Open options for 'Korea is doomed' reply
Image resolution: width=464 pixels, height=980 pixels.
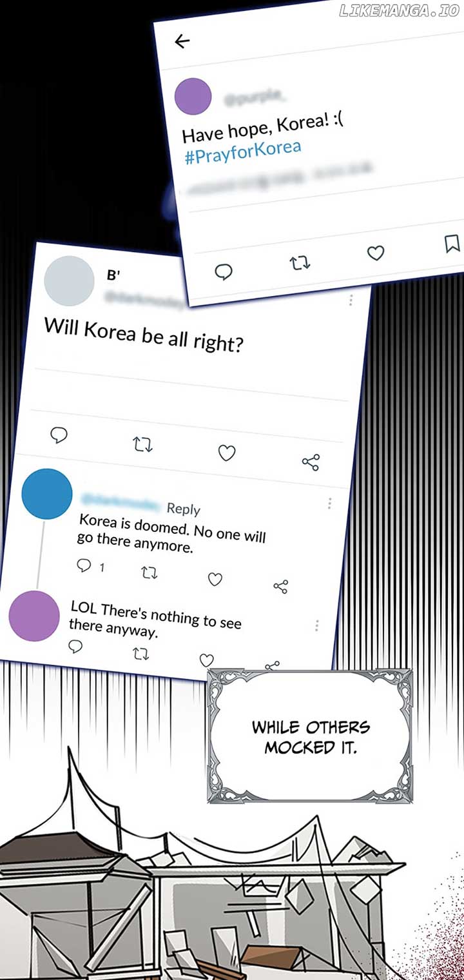329,503
